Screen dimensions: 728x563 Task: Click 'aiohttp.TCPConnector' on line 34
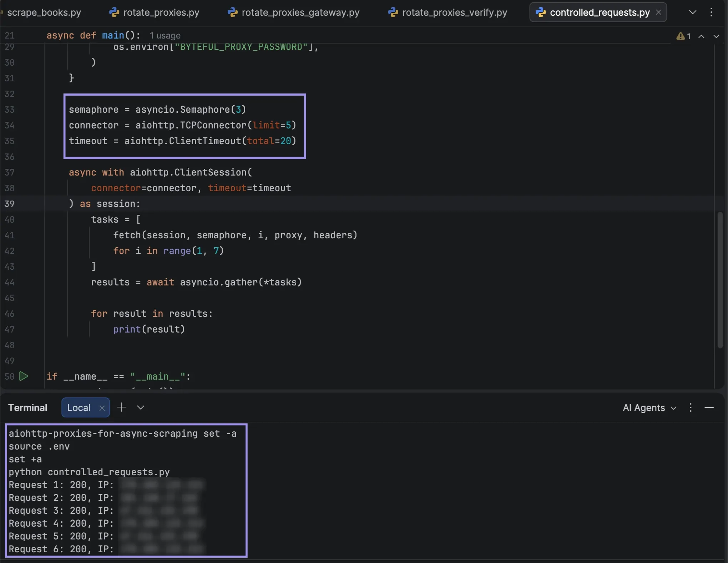191,125
